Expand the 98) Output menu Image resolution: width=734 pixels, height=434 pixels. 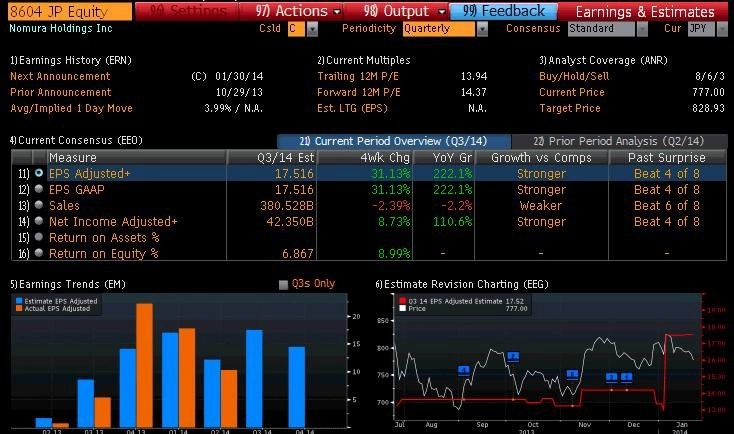coord(404,11)
